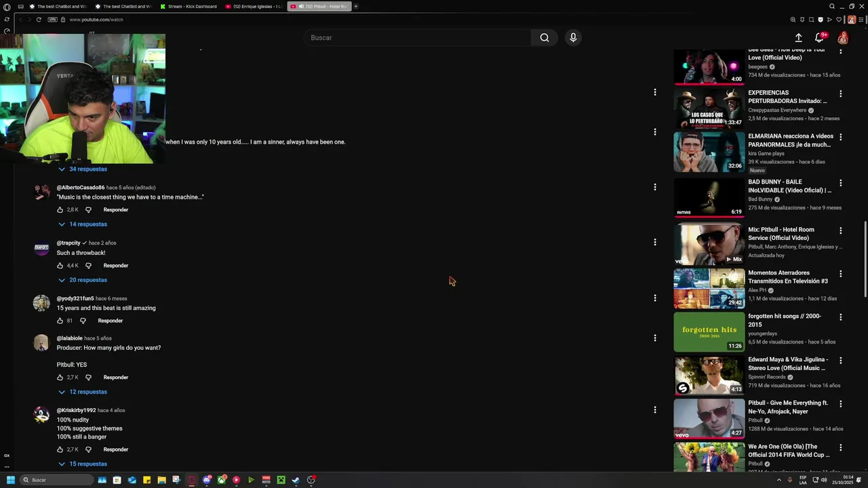Open options menu for yody321fun5 comment
868x488 pixels.
[654, 298]
